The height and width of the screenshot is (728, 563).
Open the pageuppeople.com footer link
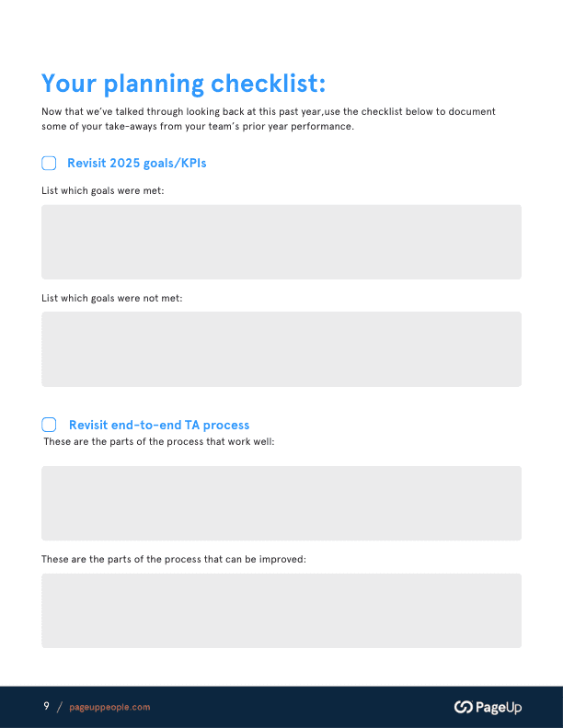(109, 707)
